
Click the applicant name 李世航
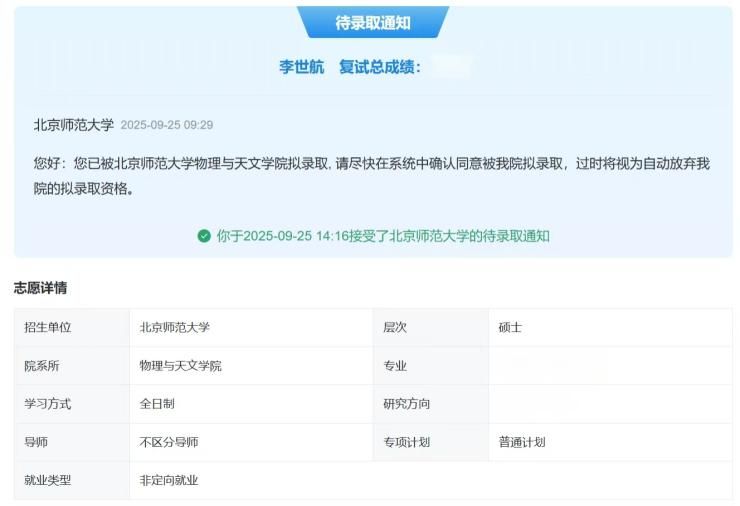(x=301, y=67)
